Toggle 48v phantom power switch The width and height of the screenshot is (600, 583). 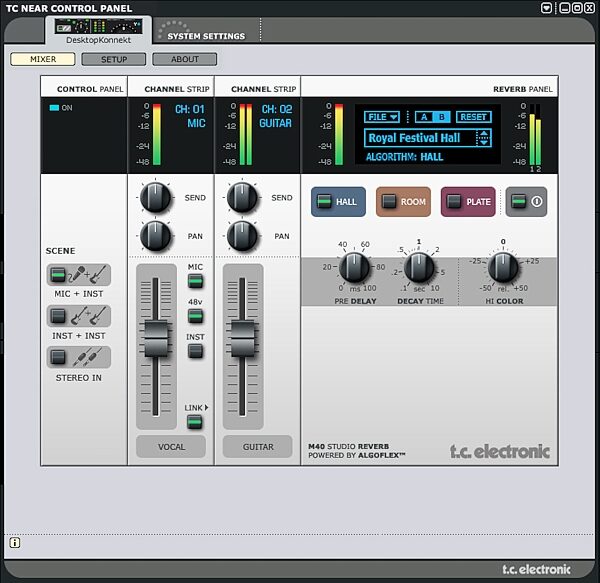pos(195,316)
